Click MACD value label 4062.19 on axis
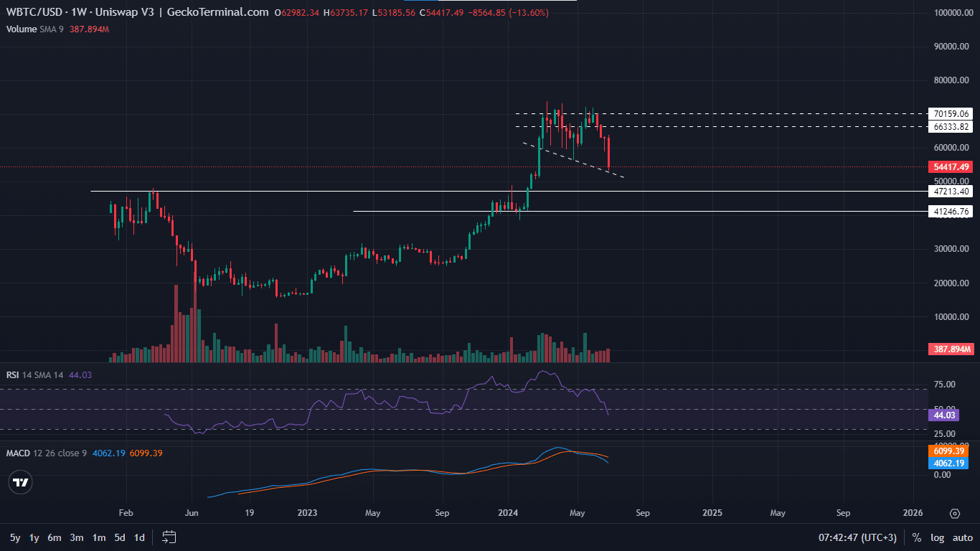The image size is (980, 551). (x=948, y=463)
